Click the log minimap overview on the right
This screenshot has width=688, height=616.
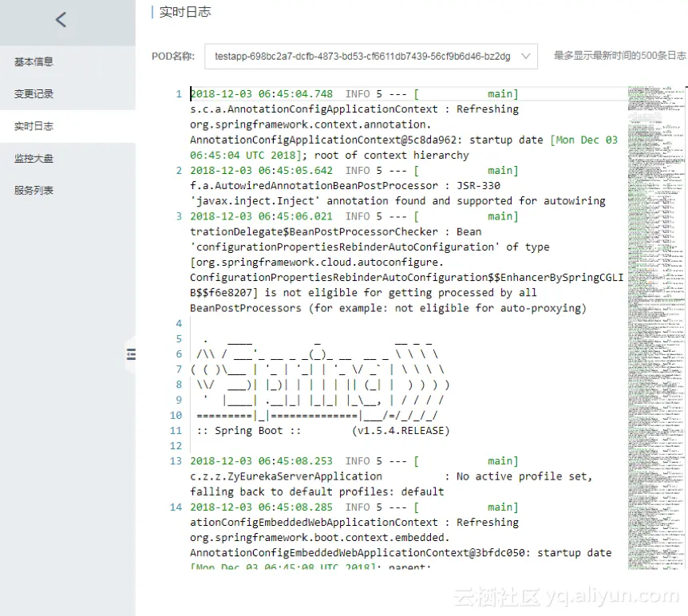click(656, 328)
